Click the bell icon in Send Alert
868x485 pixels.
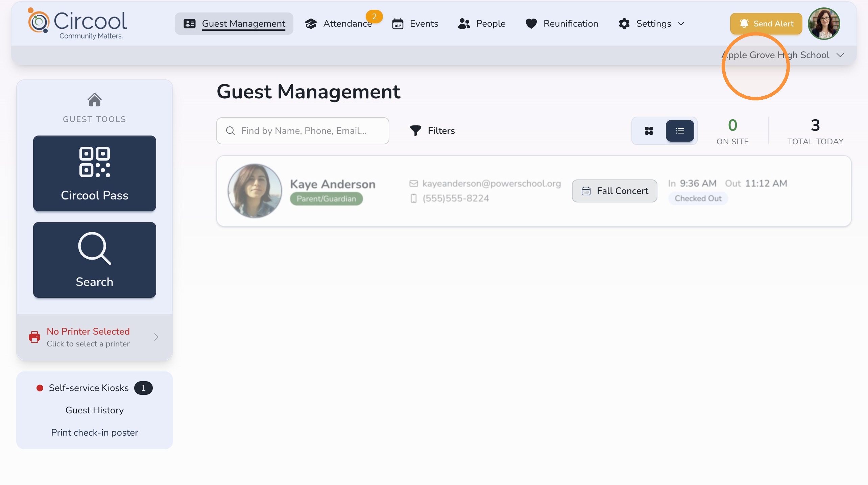click(x=744, y=24)
